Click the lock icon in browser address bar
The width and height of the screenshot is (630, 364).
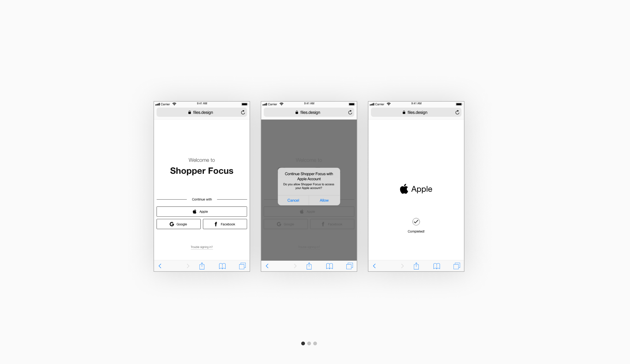[188, 112]
